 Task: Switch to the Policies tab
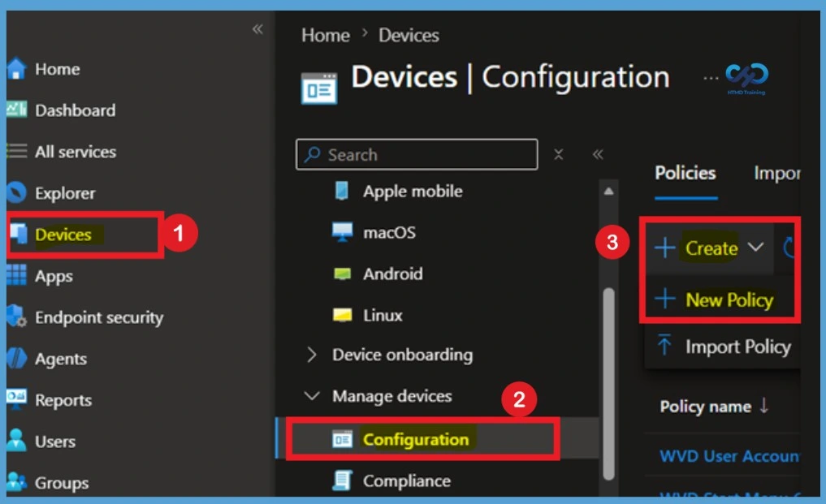tap(685, 173)
